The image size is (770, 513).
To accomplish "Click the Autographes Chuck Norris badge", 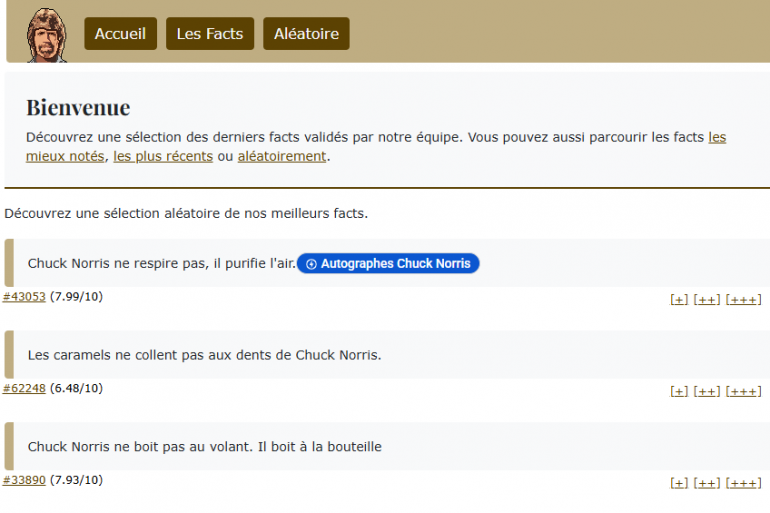I will (x=388, y=264).
